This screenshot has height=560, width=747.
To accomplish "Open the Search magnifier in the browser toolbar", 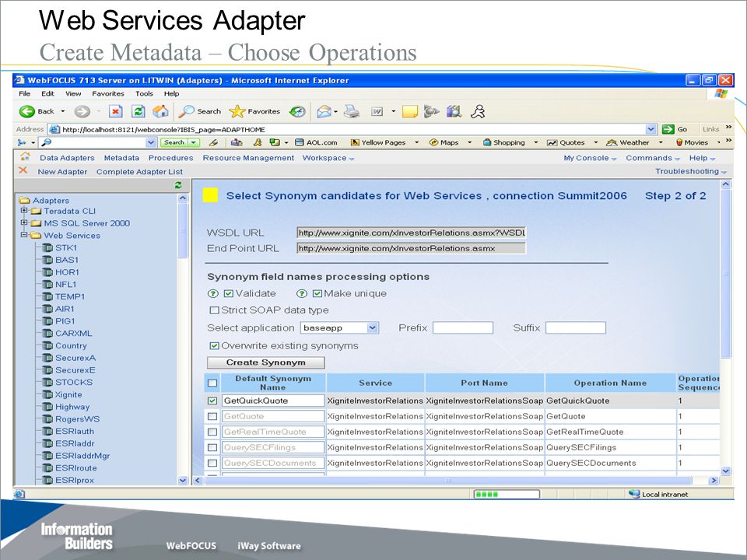I will tap(186, 111).
